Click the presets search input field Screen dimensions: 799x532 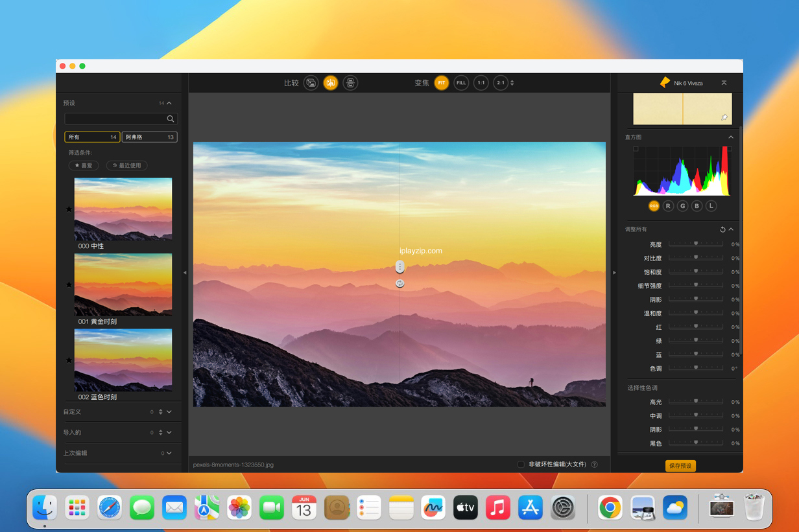(121, 119)
